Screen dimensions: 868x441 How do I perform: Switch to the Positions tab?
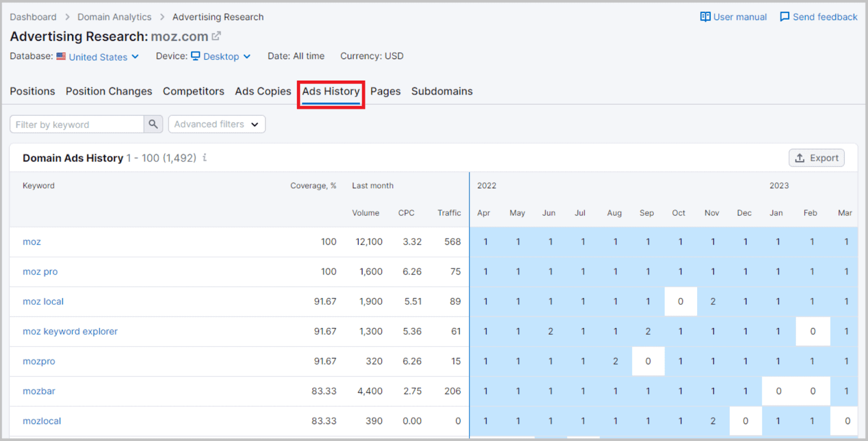click(x=33, y=91)
